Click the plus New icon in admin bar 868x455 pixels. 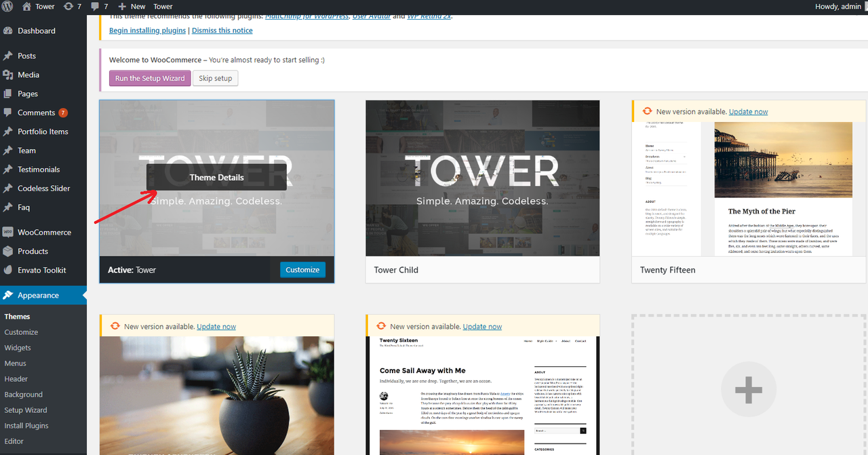122,6
